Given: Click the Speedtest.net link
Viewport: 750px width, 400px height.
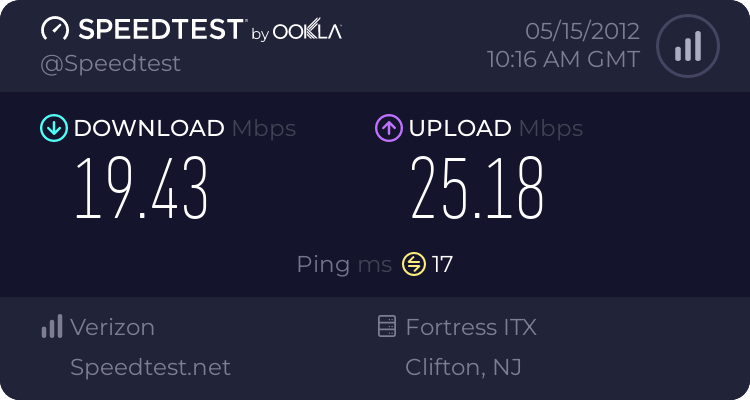Looking at the screenshot, I should (x=150, y=367).
